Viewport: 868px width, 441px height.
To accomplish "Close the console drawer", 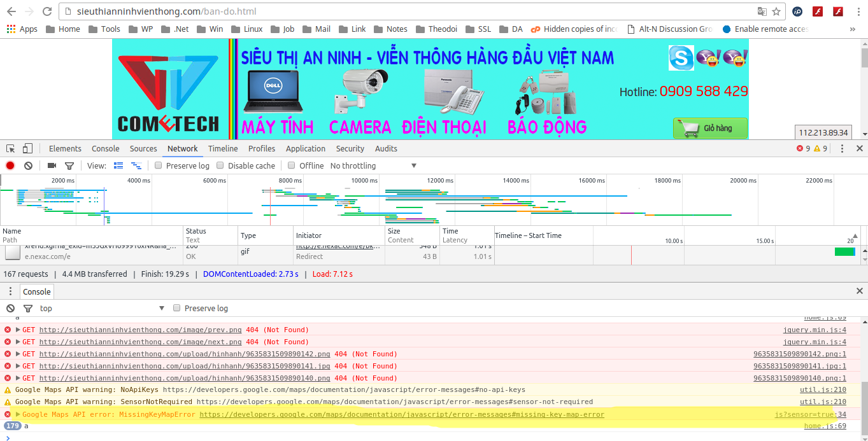I will tap(859, 291).
